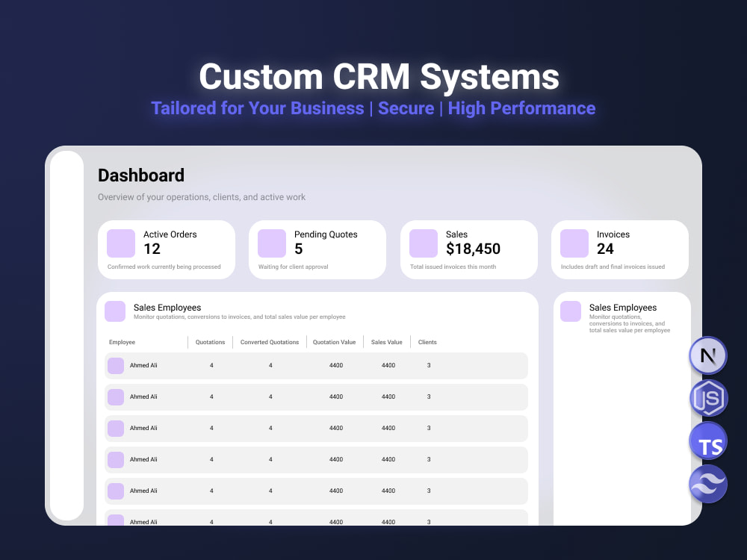Sort by the Employee column header

click(x=122, y=342)
